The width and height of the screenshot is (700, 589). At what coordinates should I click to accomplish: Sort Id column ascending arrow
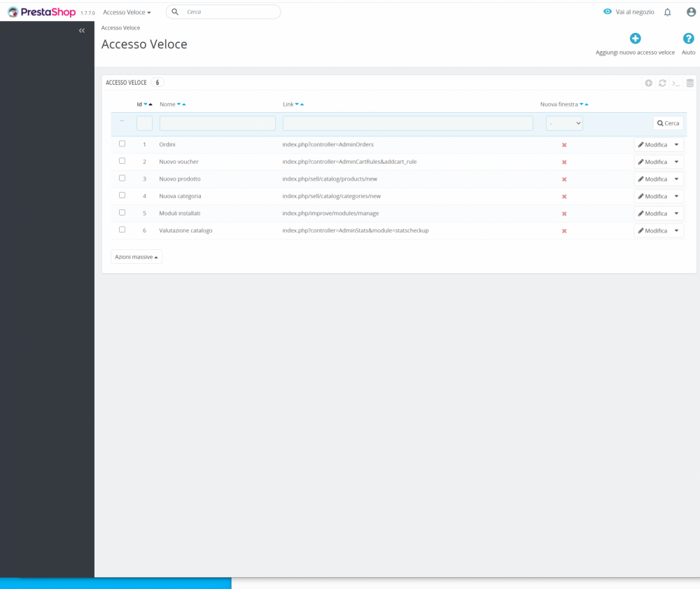pyautogui.click(x=150, y=104)
